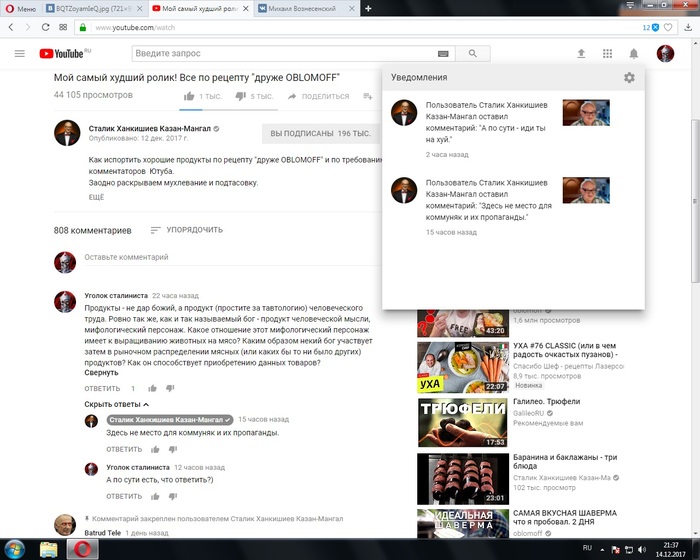This screenshot has width=700, height=560.
Task: Open the on-screen keyboard in search box
Action: (443, 54)
